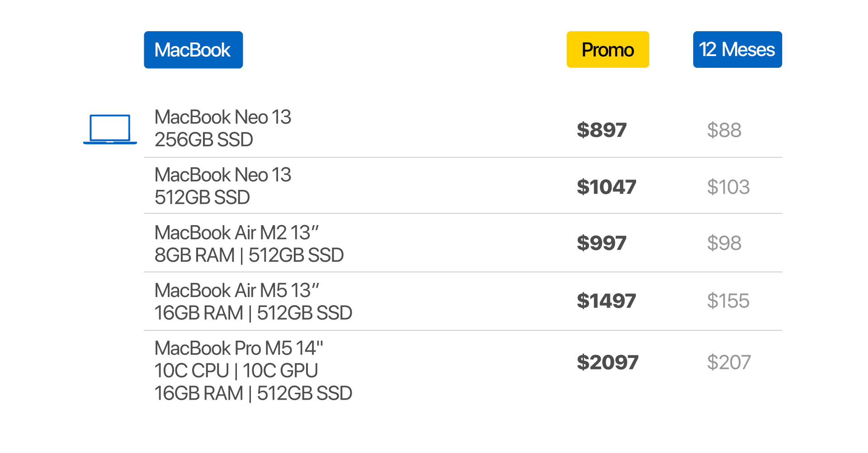Click the 16GB RAM | 512GB SSD Pro specs

253,393
